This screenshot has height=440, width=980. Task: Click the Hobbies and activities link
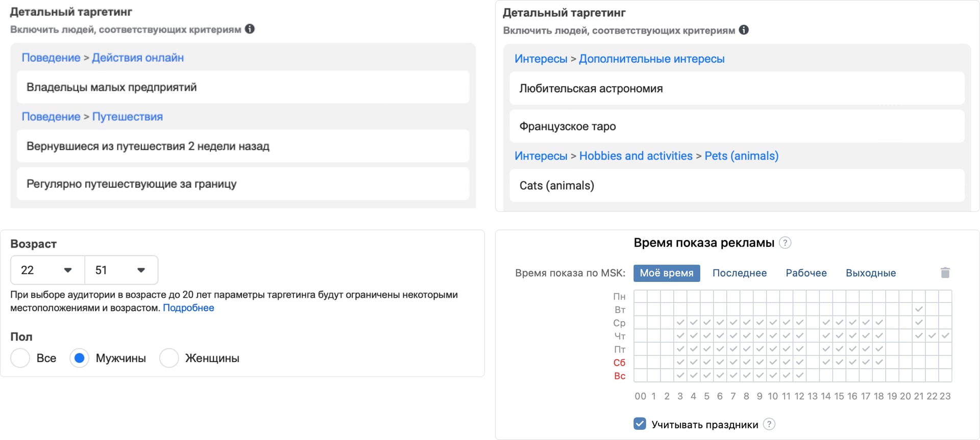click(636, 156)
